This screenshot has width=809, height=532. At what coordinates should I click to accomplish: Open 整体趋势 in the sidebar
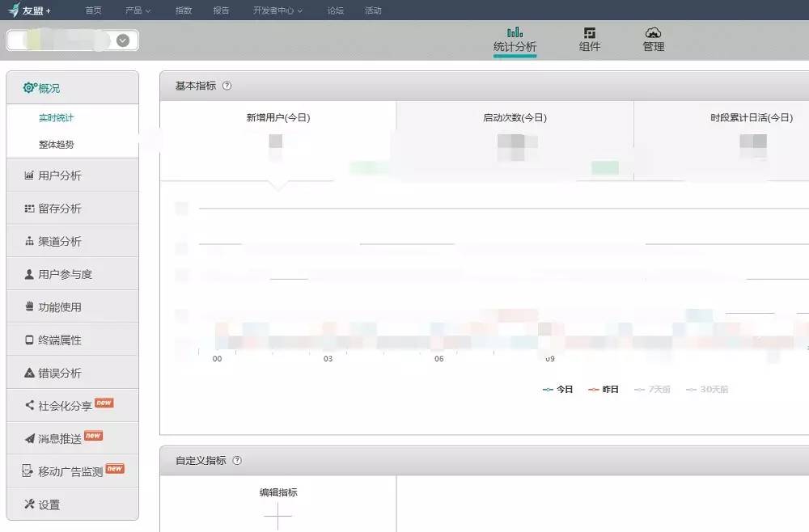pos(57,145)
